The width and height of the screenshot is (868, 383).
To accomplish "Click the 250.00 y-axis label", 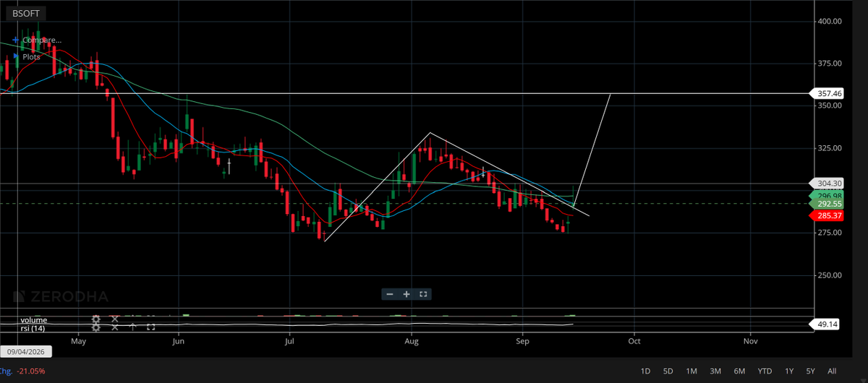I will point(829,275).
